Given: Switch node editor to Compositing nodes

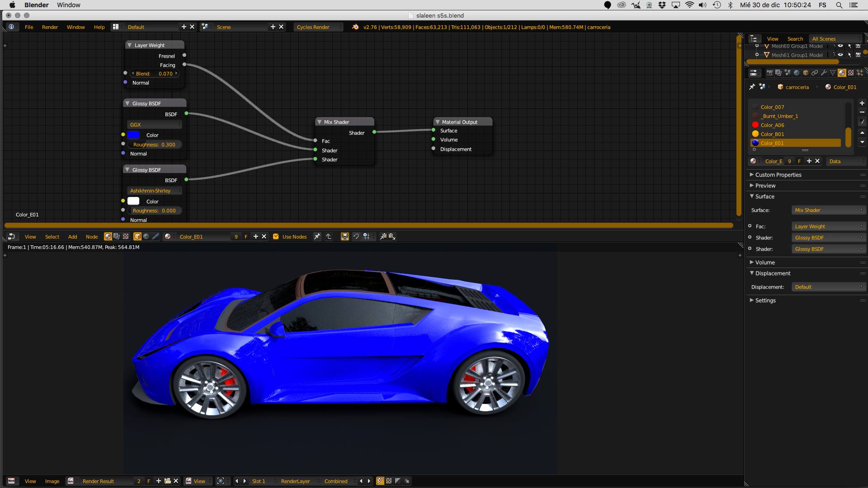Looking at the screenshot, I should 117,236.
